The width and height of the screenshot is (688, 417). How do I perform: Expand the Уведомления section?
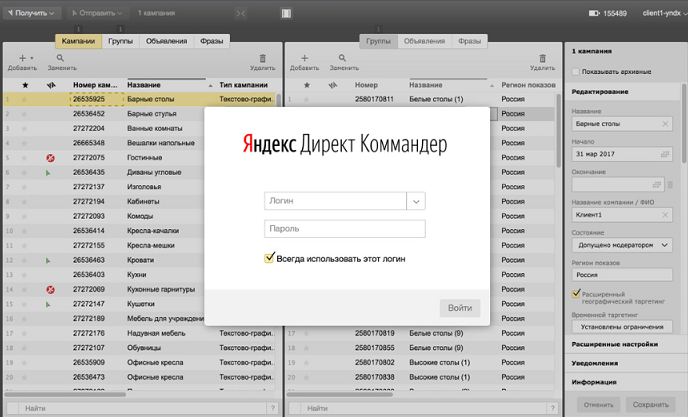click(624, 363)
